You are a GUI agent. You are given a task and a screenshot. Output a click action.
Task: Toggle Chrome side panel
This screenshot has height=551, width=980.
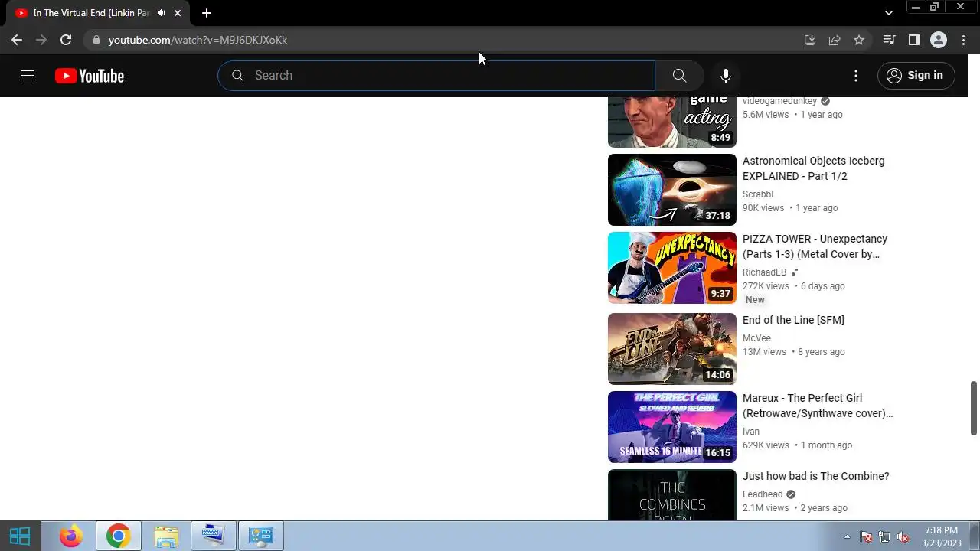pos(913,40)
